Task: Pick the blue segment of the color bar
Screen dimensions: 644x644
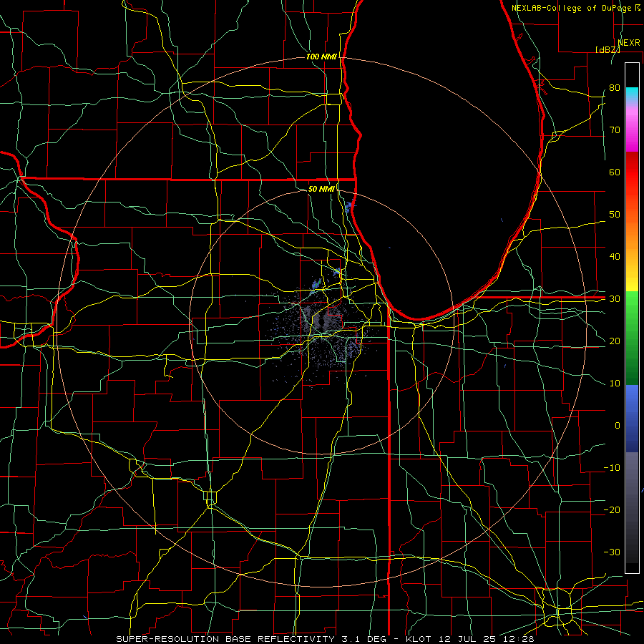Action: [632, 419]
